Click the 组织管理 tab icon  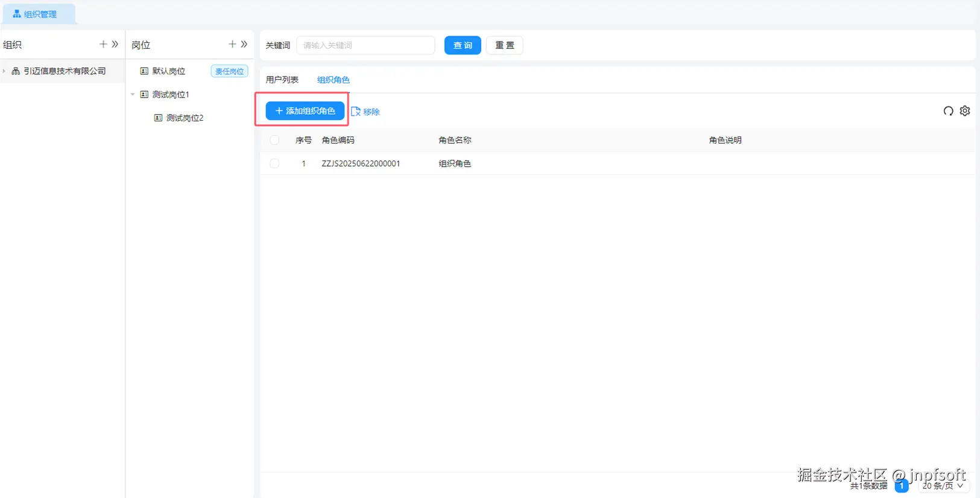click(x=17, y=14)
